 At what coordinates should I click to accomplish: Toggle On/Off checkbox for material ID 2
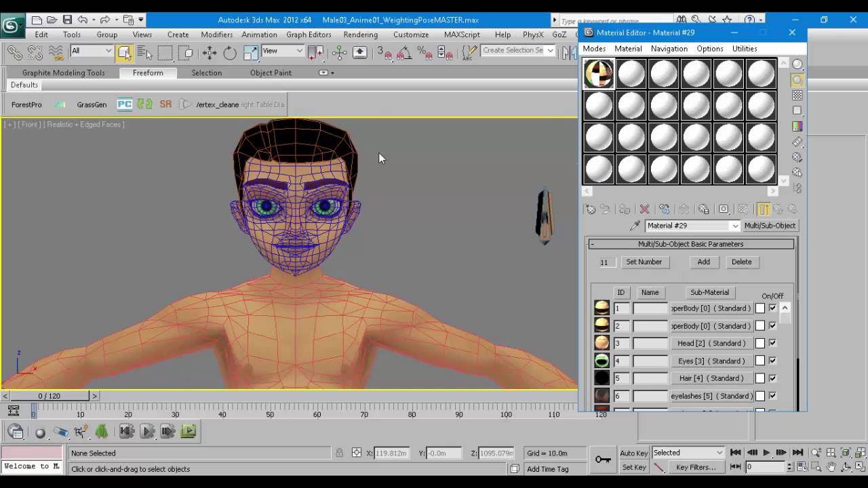pos(772,326)
